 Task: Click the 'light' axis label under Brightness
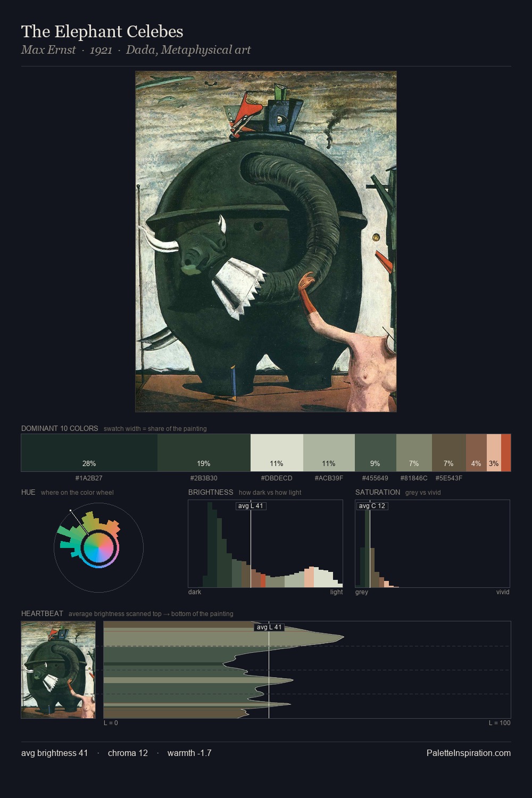click(336, 592)
